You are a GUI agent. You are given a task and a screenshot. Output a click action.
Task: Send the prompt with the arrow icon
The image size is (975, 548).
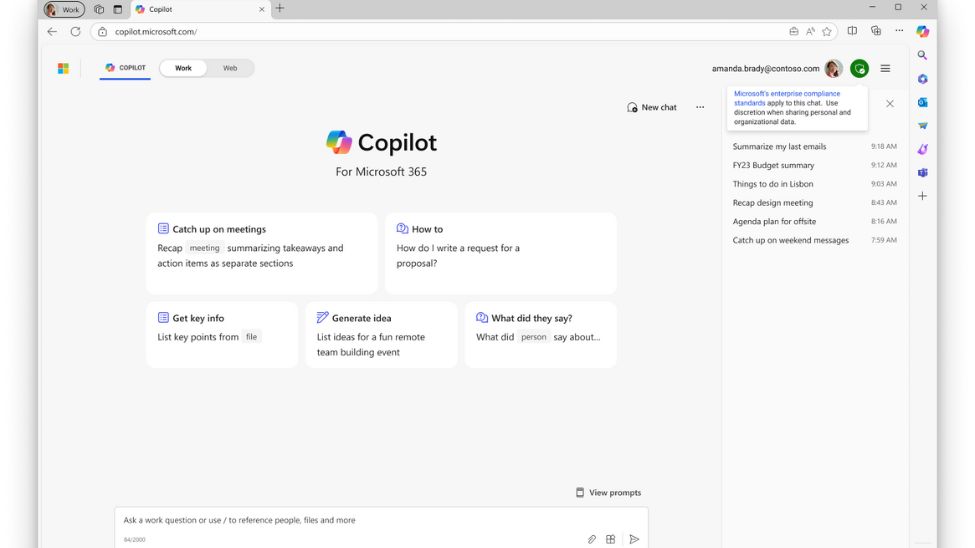634,539
